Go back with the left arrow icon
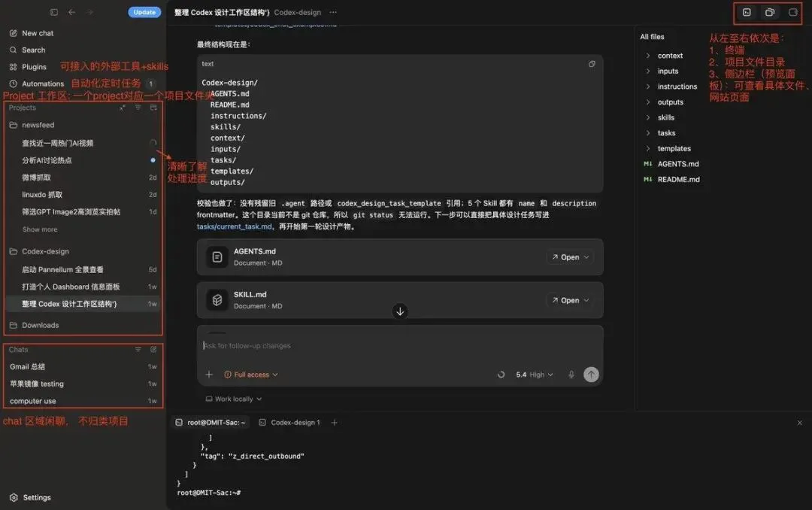 coord(72,12)
